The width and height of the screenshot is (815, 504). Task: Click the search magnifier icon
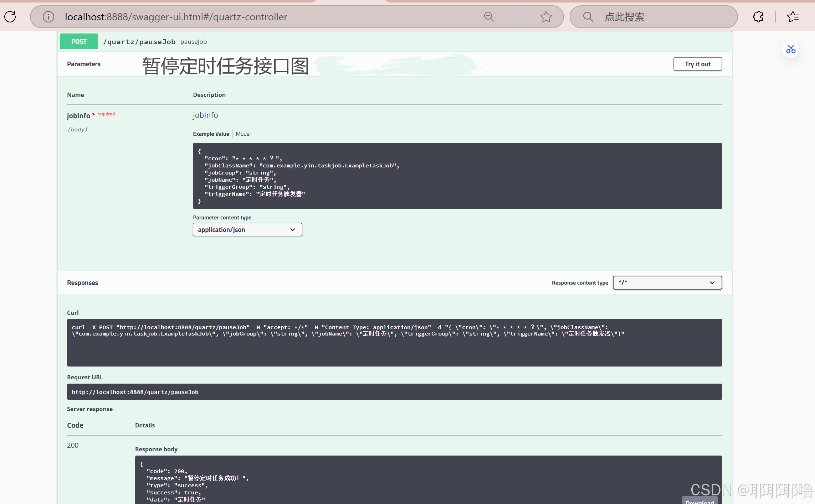click(588, 17)
